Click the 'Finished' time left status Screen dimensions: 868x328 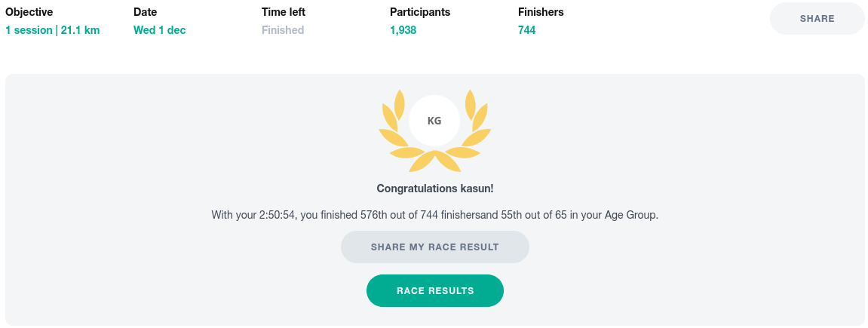[x=282, y=30]
